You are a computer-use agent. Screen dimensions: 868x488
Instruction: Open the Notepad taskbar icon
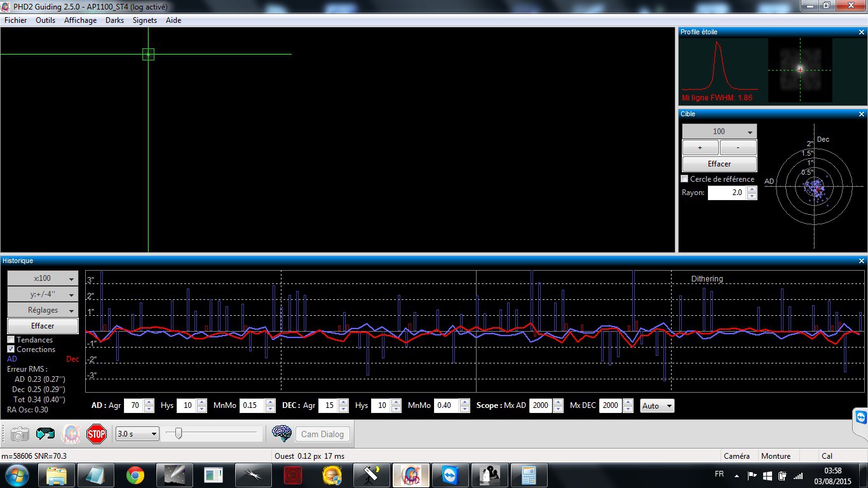(96, 475)
